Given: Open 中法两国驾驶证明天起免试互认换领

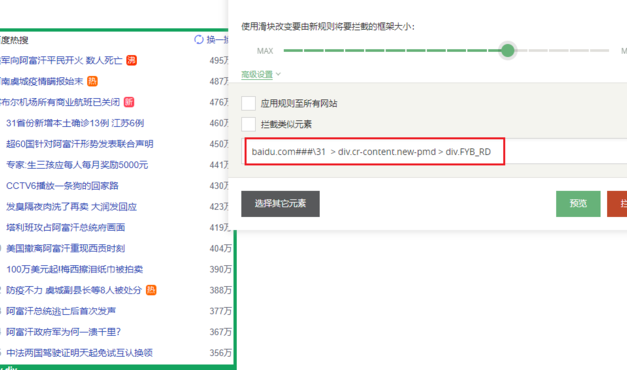Looking at the screenshot, I should point(80,353).
